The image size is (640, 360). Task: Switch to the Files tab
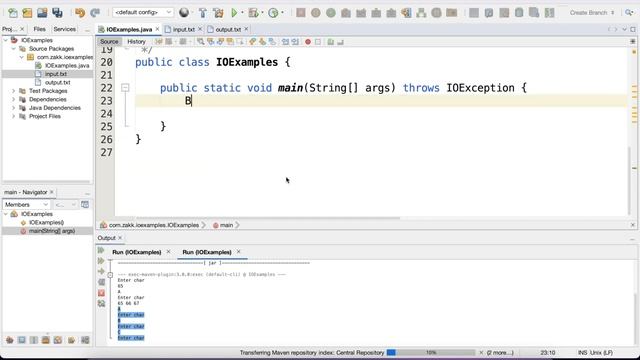point(39,29)
